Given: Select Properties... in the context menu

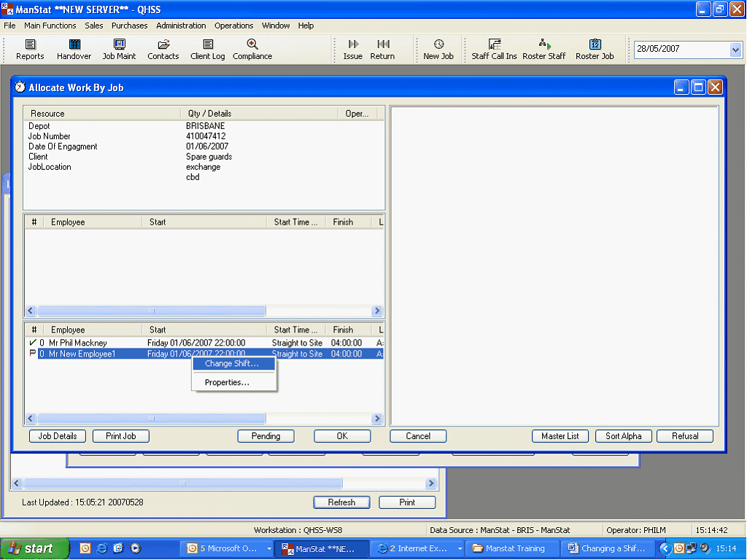Looking at the screenshot, I should pos(227,382).
